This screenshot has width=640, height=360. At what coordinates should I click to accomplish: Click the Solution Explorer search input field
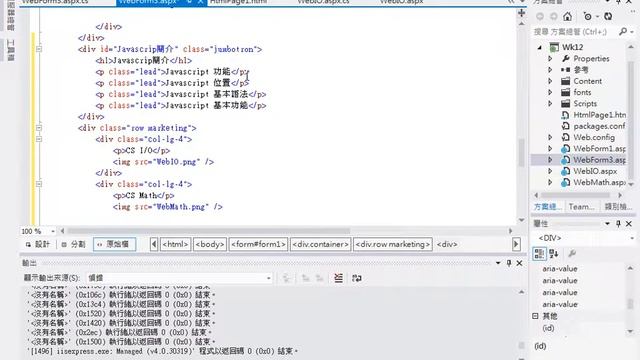575,31
